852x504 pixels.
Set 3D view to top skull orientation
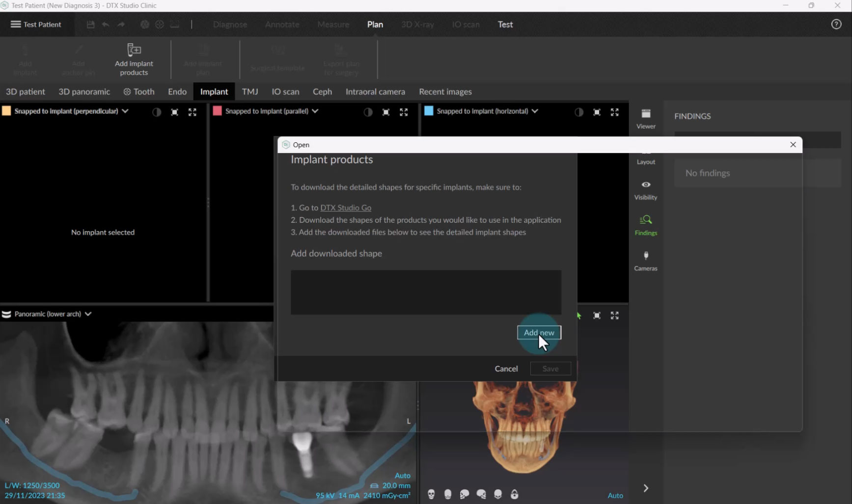pyautogui.click(x=498, y=494)
